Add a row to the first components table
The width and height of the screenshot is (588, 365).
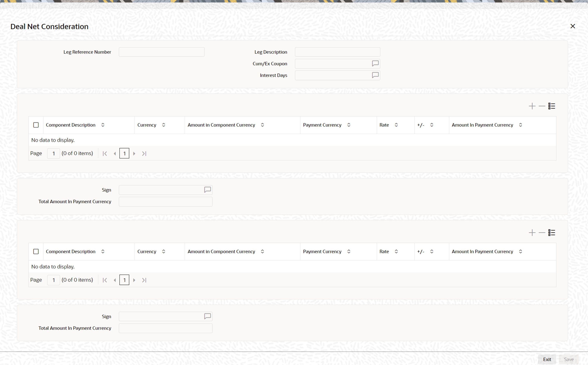tap(532, 106)
